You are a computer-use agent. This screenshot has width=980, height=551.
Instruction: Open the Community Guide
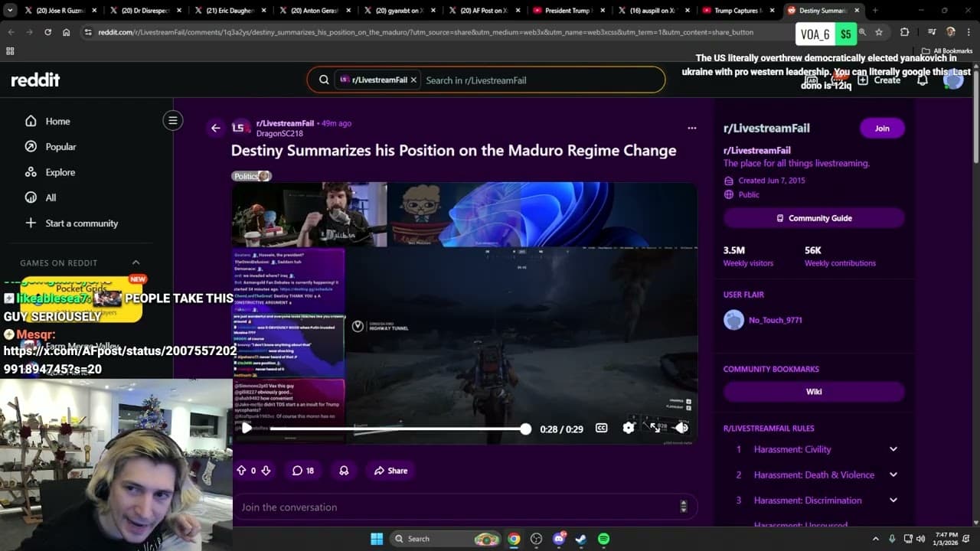click(814, 218)
